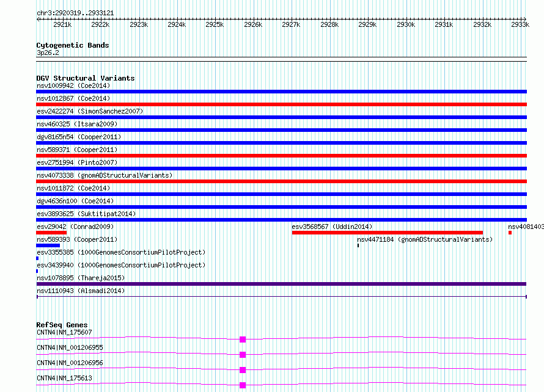Click the RefSeq Genes track title
Viewport: 544px width, 392px height.
point(62,325)
